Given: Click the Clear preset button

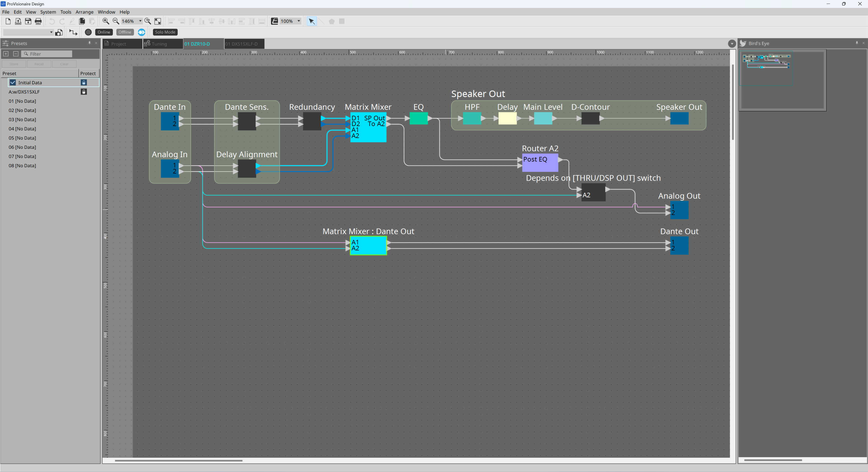Looking at the screenshot, I should [64, 64].
